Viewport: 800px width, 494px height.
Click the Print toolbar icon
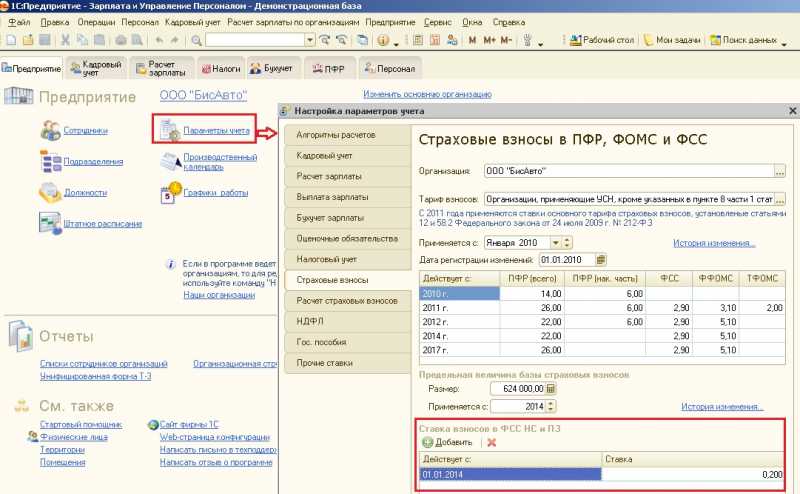121,40
